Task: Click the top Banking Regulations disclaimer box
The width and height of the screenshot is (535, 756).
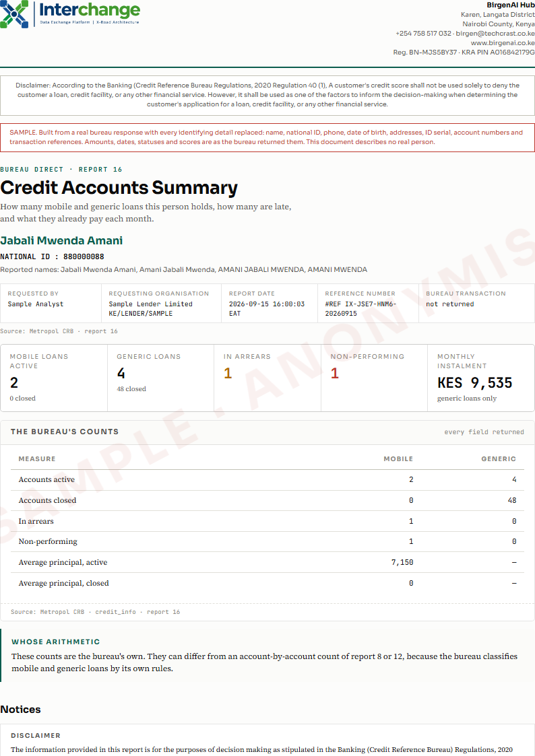Action: [267, 95]
